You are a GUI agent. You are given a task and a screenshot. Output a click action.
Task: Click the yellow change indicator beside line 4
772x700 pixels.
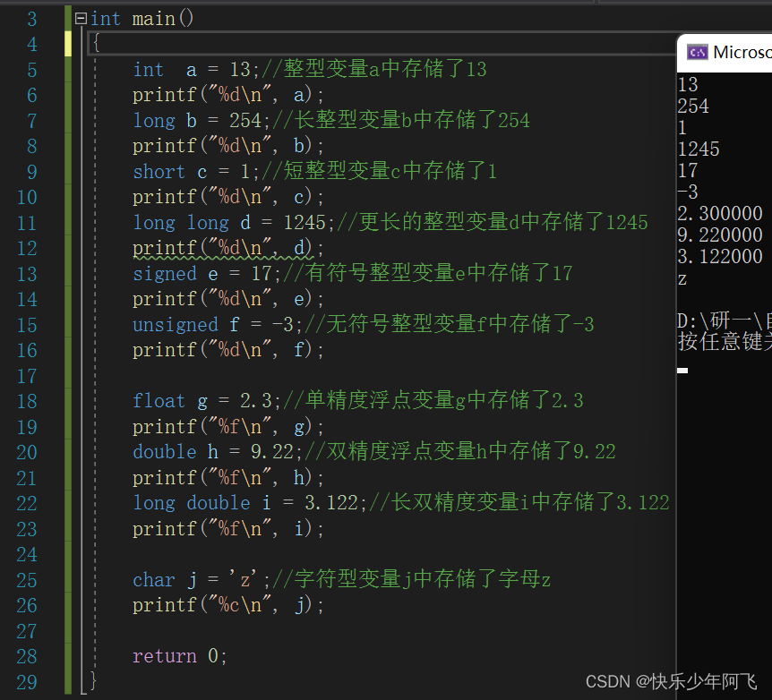point(68,43)
